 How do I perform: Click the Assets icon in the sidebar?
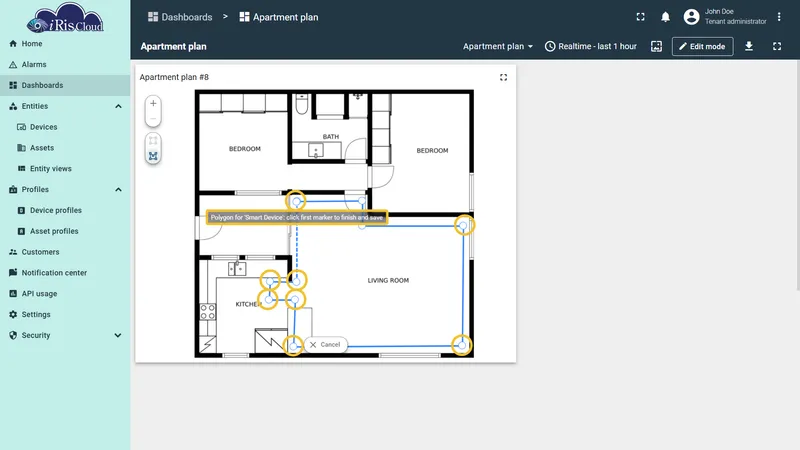tap(21, 148)
